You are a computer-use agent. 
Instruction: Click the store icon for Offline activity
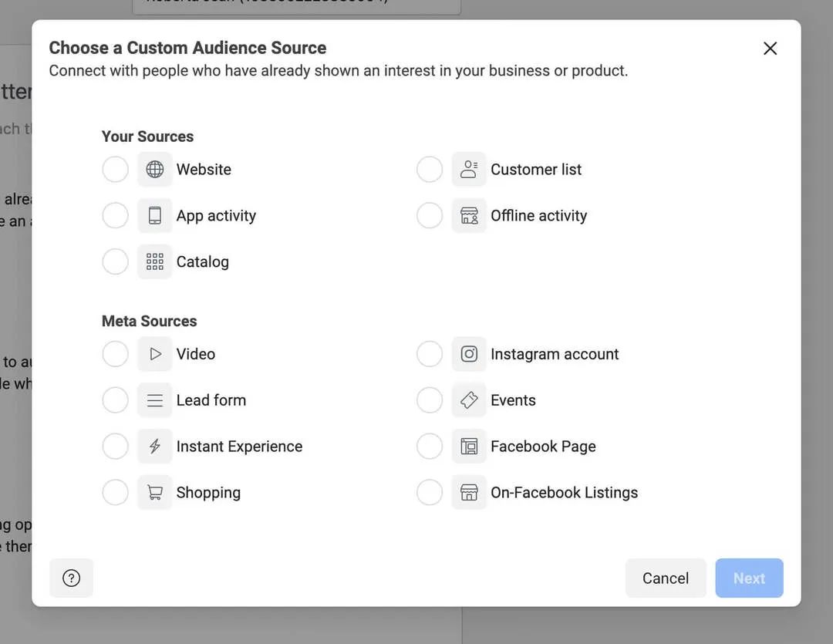(x=469, y=216)
